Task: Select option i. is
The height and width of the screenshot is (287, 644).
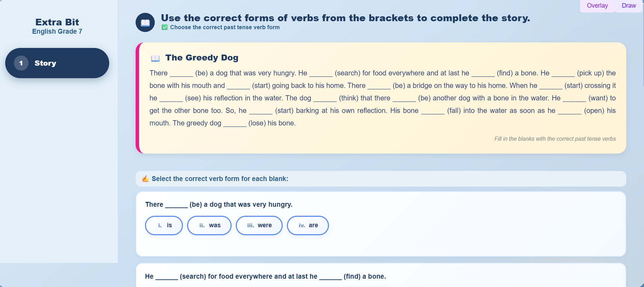Action: [164, 225]
